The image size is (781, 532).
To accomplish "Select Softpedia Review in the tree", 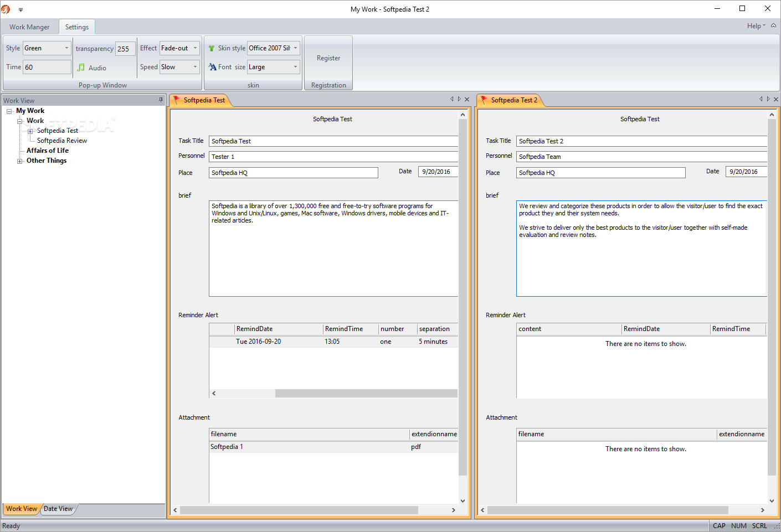I will tap(62, 141).
